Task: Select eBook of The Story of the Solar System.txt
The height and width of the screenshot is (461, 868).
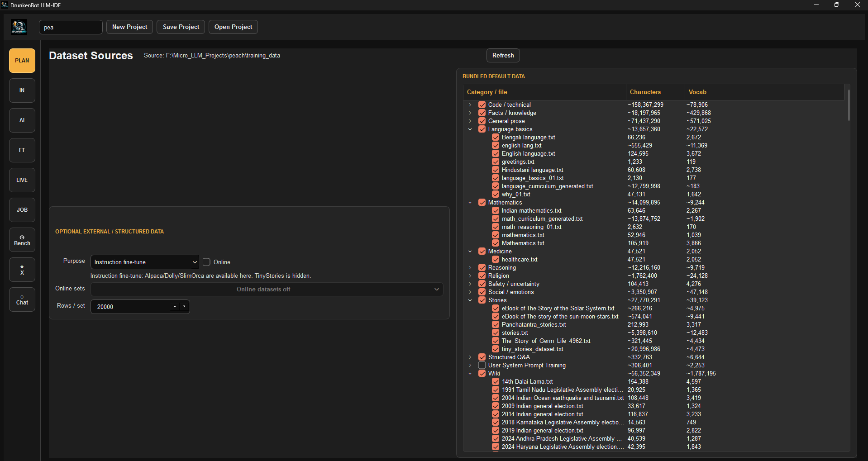Action: pyautogui.click(x=653, y=308)
